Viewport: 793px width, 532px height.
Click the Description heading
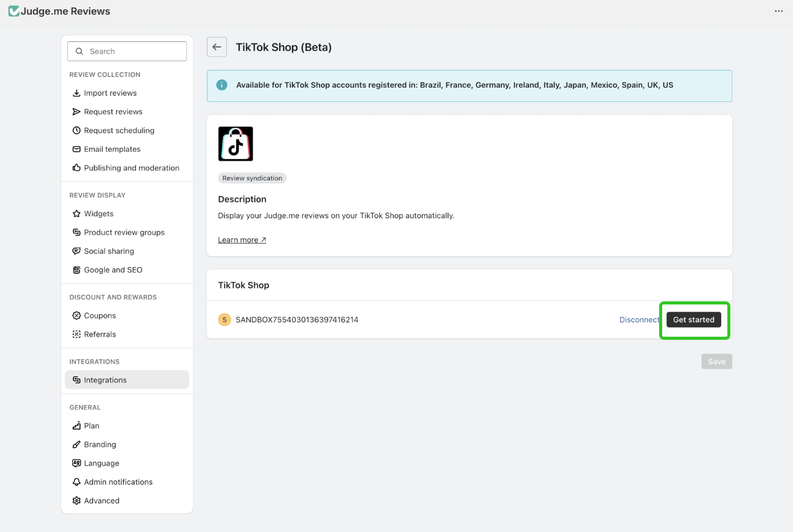[x=242, y=199]
